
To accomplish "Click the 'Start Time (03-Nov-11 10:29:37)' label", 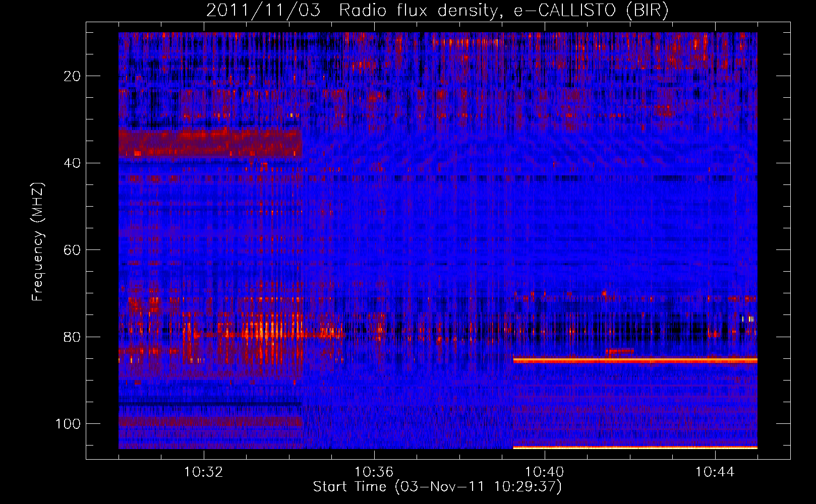I will click(437, 487).
